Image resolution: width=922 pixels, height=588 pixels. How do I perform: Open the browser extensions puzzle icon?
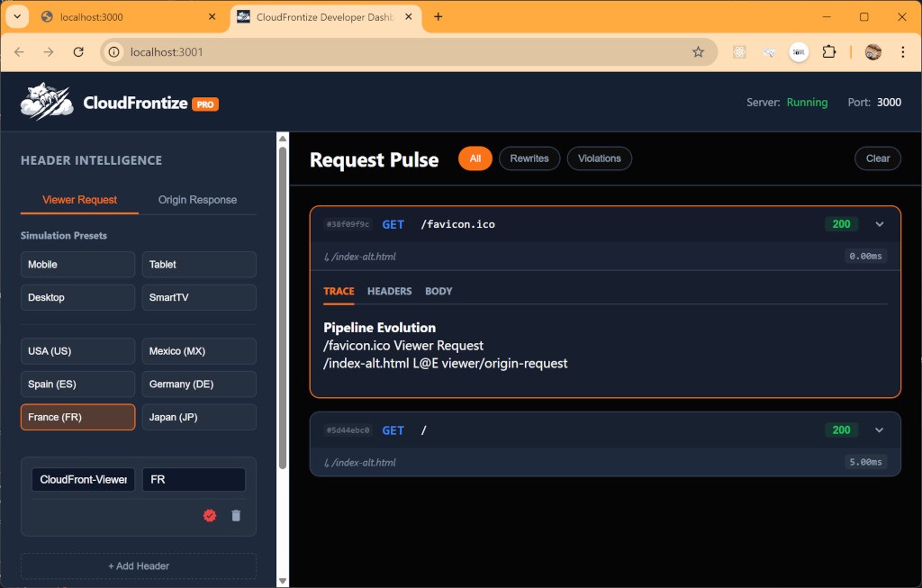tap(829, 51)
